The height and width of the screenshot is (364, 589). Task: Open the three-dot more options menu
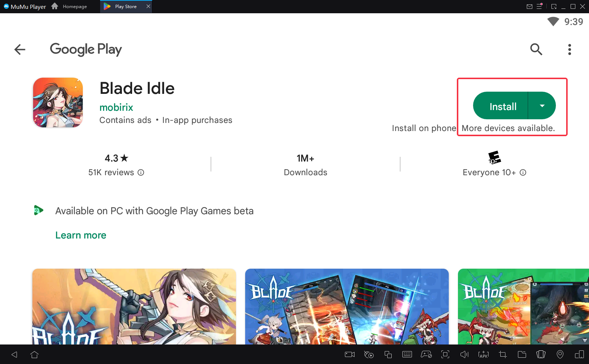pos(569,49)
